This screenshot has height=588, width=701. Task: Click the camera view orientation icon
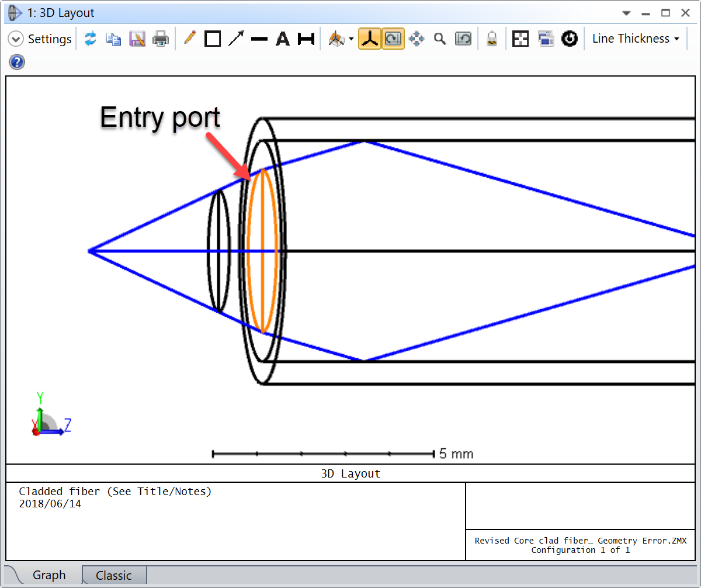336,39
